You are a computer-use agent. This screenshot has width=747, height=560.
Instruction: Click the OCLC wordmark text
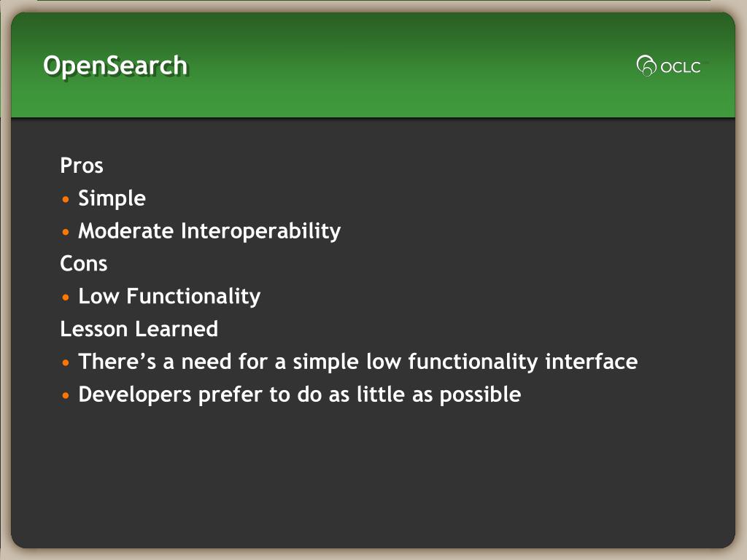(681, 67)
